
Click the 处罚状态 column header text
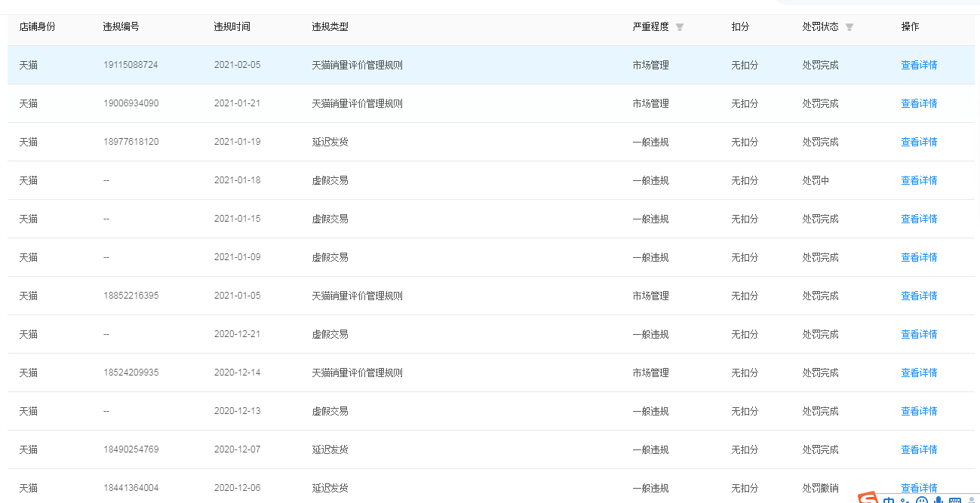click(x=820, y=26)
